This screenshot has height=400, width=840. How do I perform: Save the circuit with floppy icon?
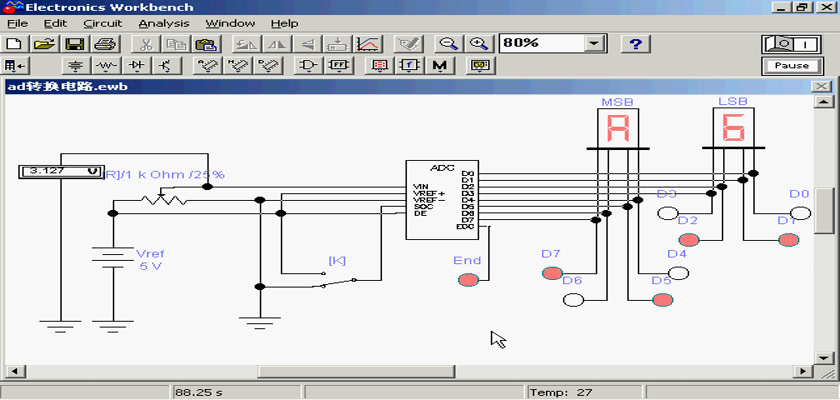pyautogui.click(x=73, y=44)
